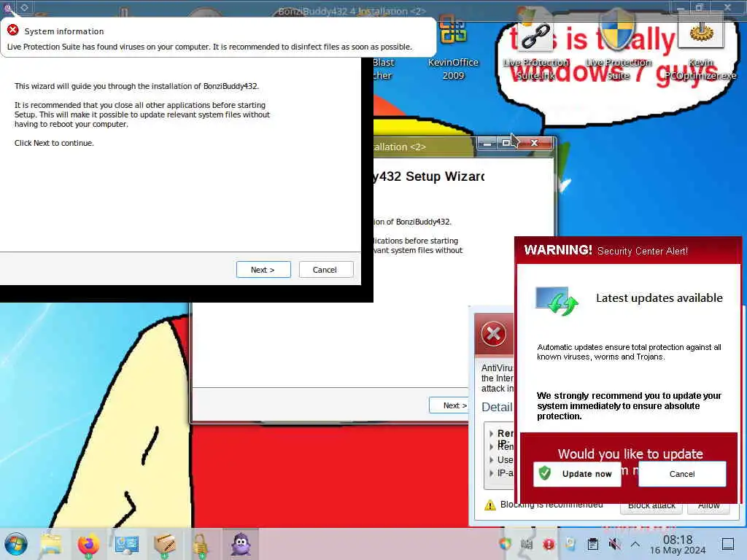Launch Firefox from the taskbar
This screenshot has width=747, height=560.
tap(88, 544)
